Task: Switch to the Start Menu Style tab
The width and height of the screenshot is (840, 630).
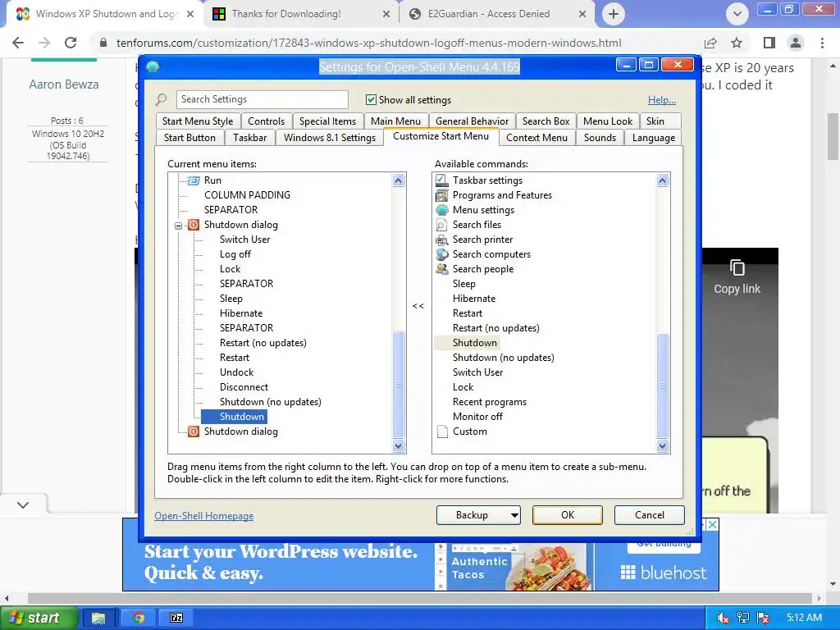Action: click(x=198, y=121)
